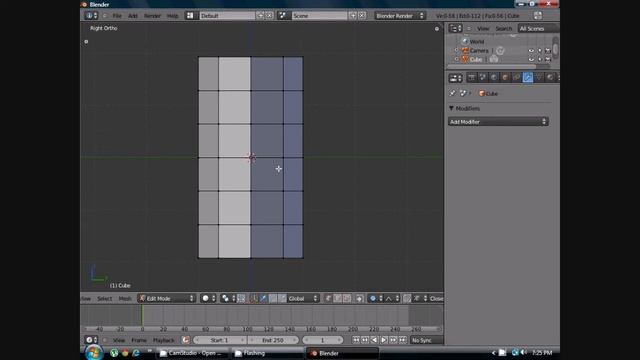This screenshot has height=360, width=640.
Task: Click the Default screen layout name field
Action: tap(227, 16)
